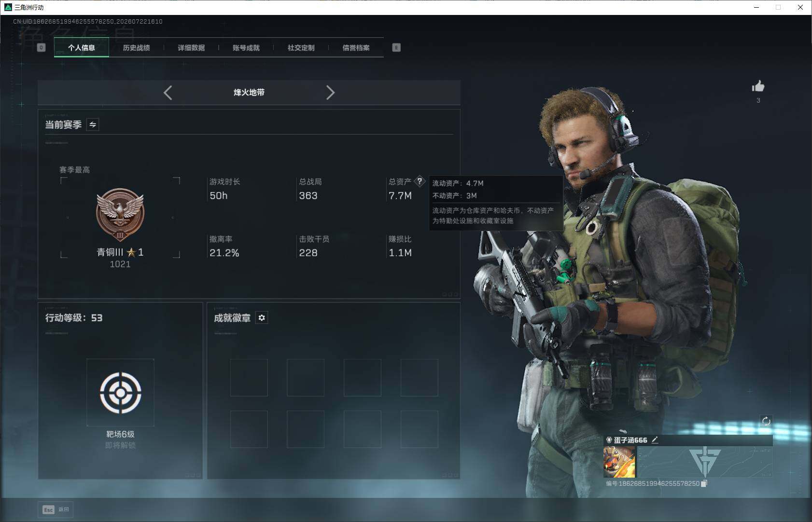Click the Esc 返回 button
812x522 pixels.
[56, 509]
